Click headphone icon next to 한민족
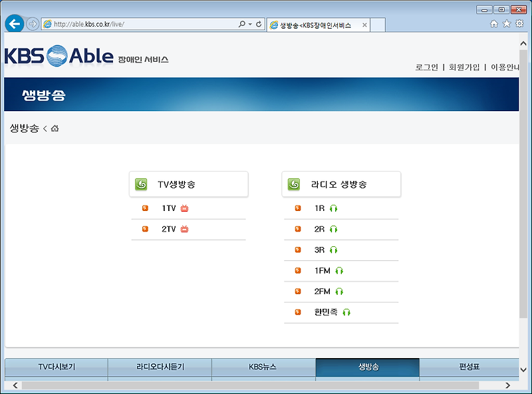532x394 pixels. [x=346, y=313]
